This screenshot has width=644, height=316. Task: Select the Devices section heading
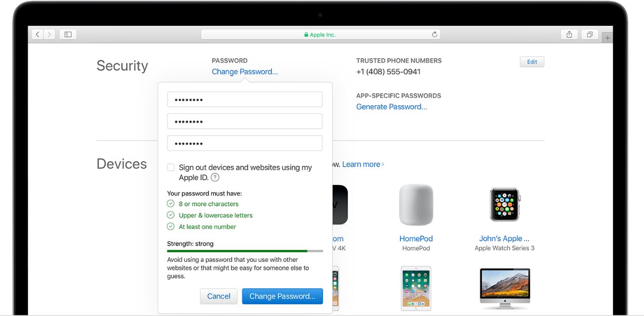click(123, 163)
